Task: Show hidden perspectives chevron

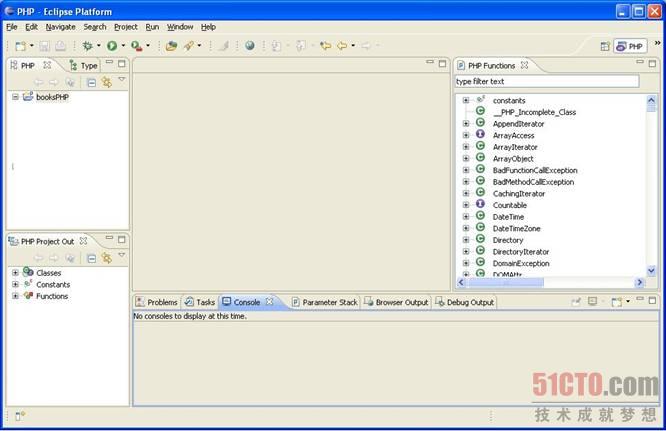Action: 658,43
